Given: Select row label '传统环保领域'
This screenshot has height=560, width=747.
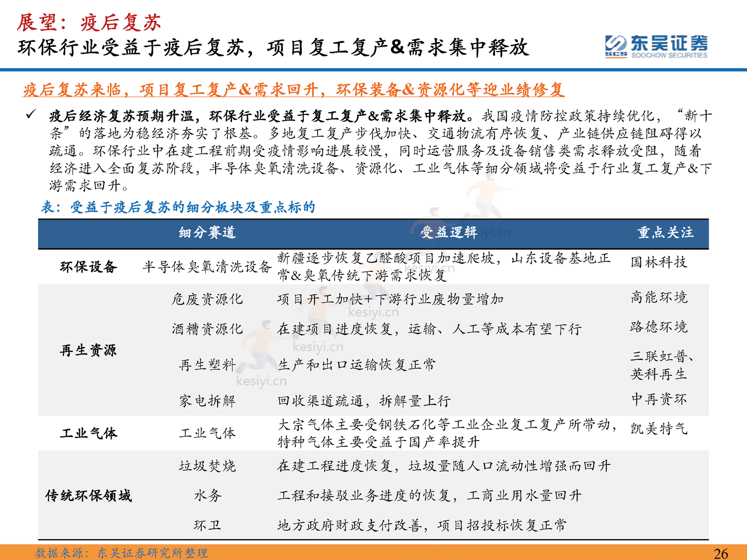Looking at the screenshot, I should (x=88, y=495).
